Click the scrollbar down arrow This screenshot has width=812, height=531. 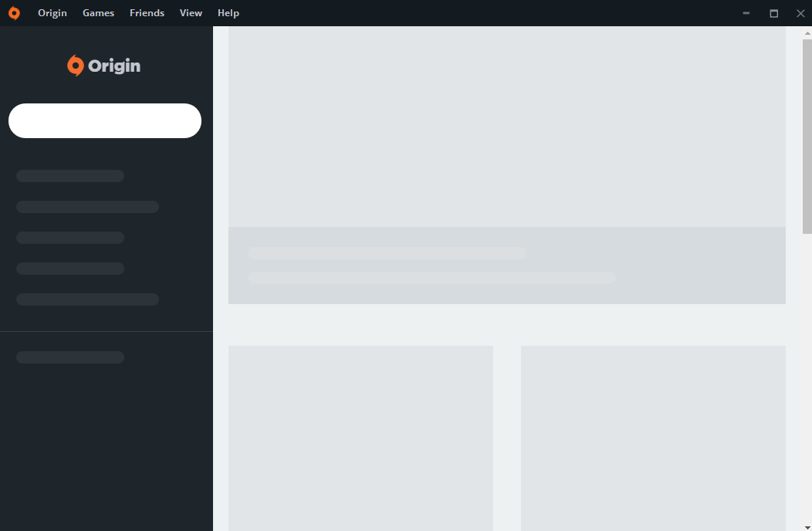(807, 527)
